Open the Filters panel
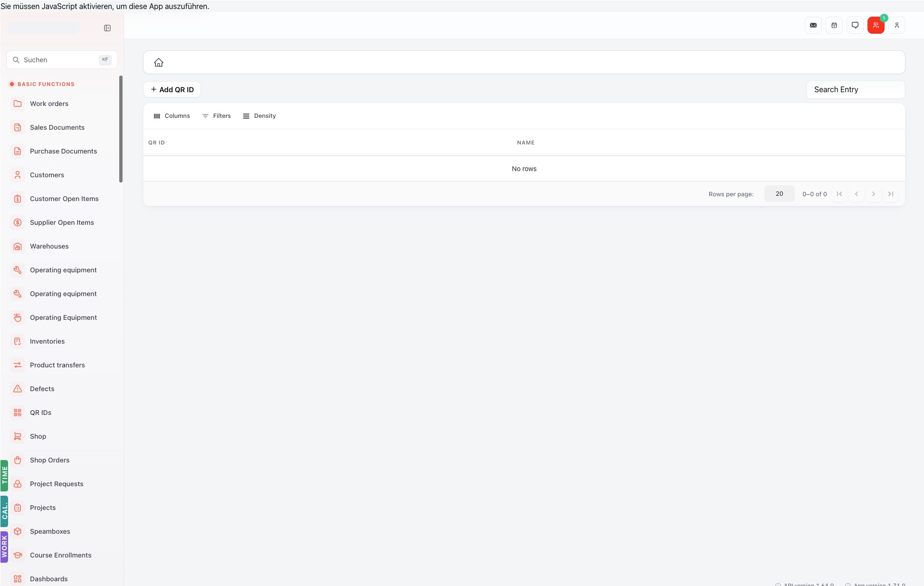This screenshot has width=924, height=586. click(217, 116)
